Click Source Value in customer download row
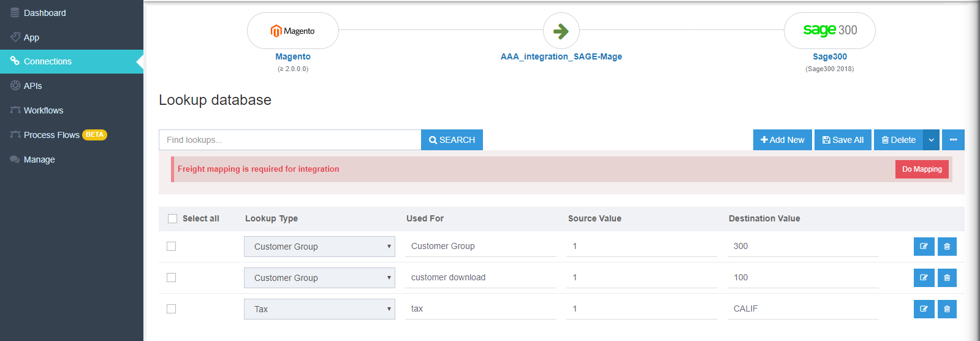Screen dimensions: 980x341 pos(642,277)
